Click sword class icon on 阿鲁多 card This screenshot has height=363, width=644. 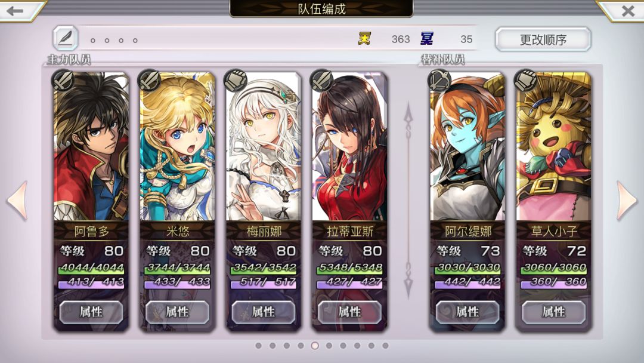(x=63, y=80)
